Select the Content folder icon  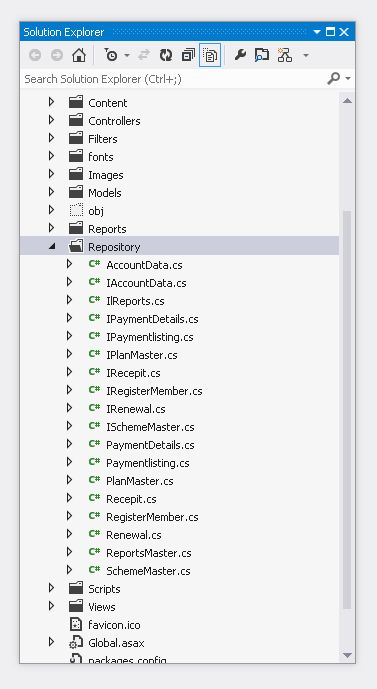pos(76,102)
